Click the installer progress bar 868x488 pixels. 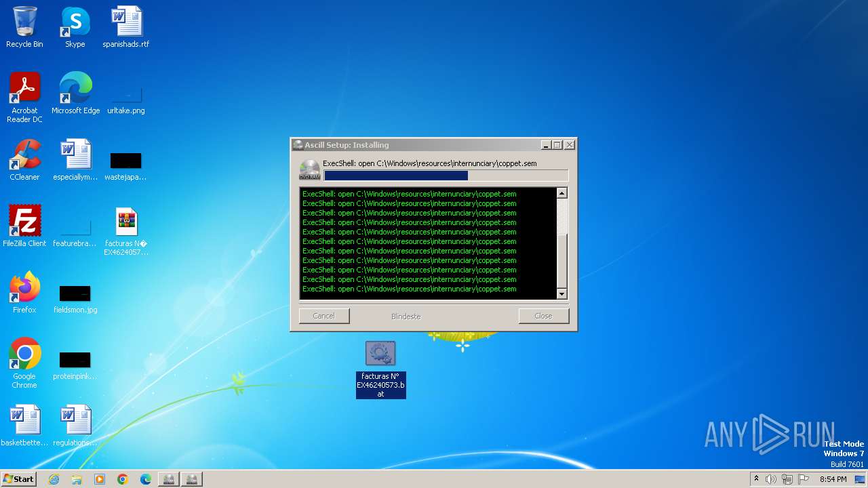click(x=446, y=176)
